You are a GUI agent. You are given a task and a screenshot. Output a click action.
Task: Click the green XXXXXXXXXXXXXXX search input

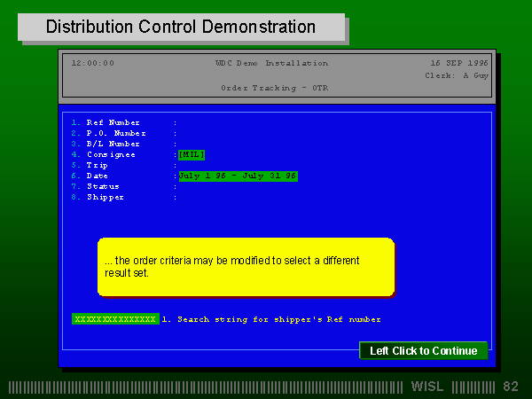115,319
